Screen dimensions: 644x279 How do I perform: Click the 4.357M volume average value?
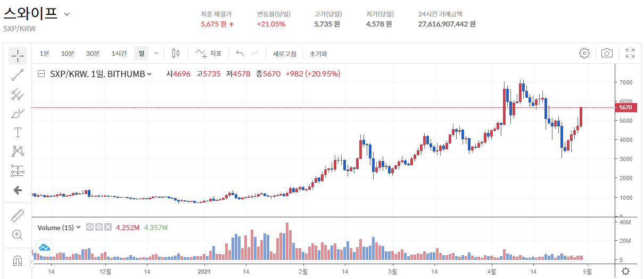click(155, 227)
